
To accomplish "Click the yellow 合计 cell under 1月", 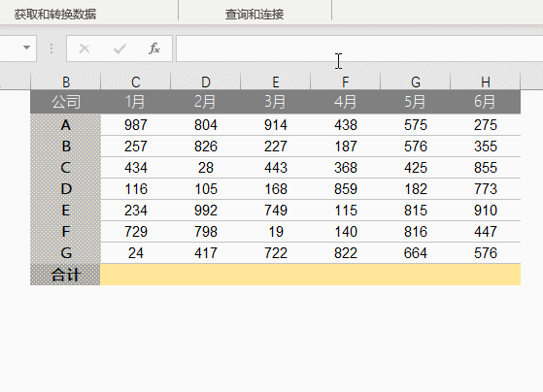I will pyautogui.click(x=136, y=275).
